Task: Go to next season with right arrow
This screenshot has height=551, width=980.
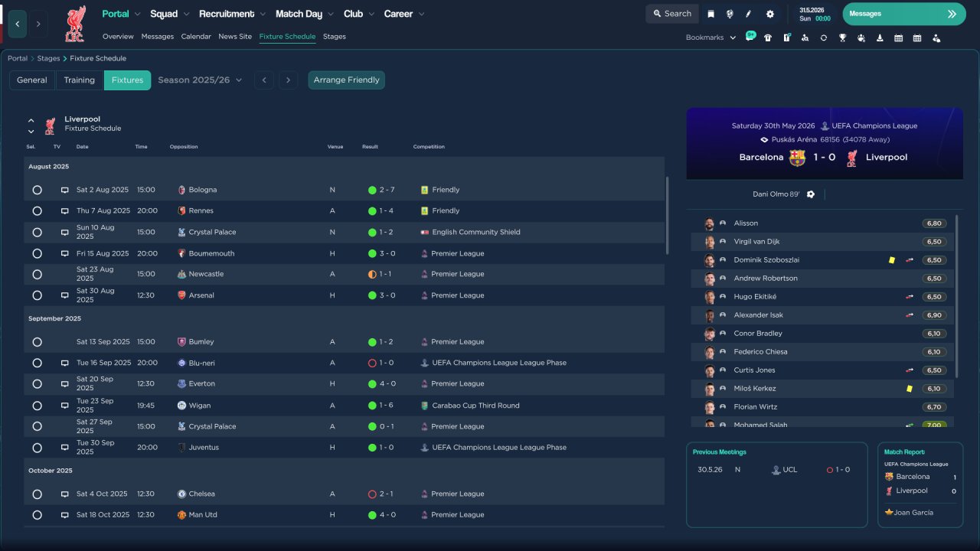Action: point(288,80)
